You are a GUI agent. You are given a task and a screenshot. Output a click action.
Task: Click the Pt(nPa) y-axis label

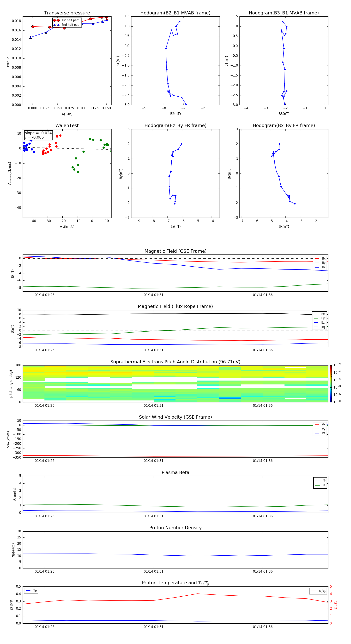[x=8, y=61]
